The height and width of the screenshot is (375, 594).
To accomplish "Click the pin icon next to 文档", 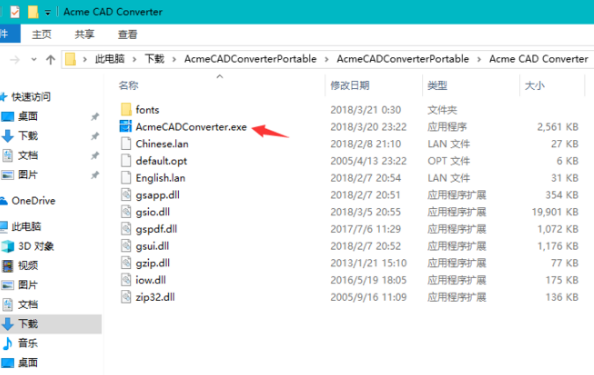I will point(95,156).
